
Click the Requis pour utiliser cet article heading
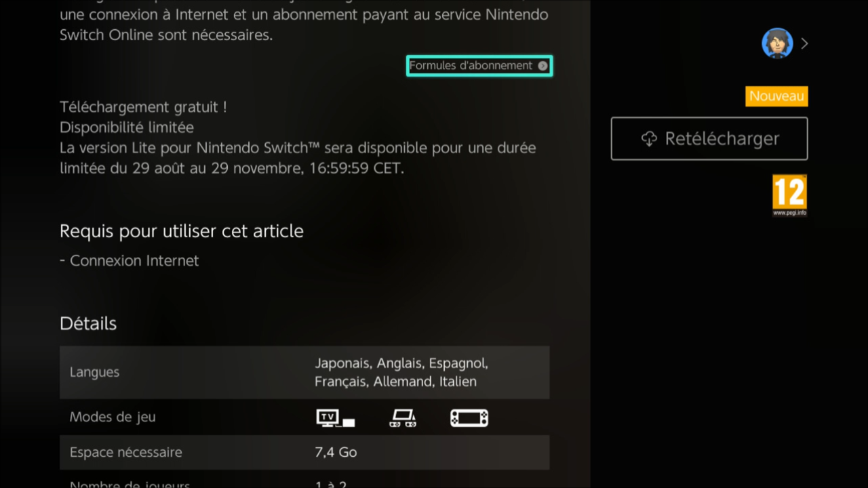coord(182,231)
